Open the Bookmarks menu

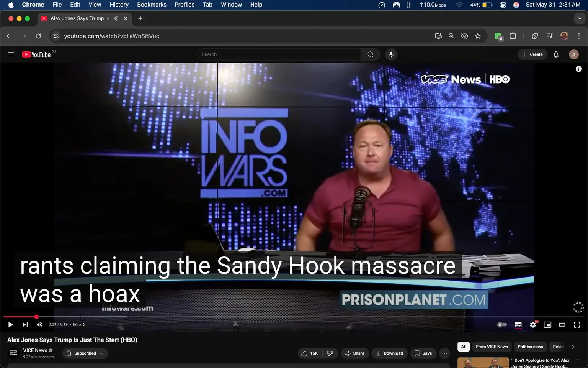[x=152, y=4]
